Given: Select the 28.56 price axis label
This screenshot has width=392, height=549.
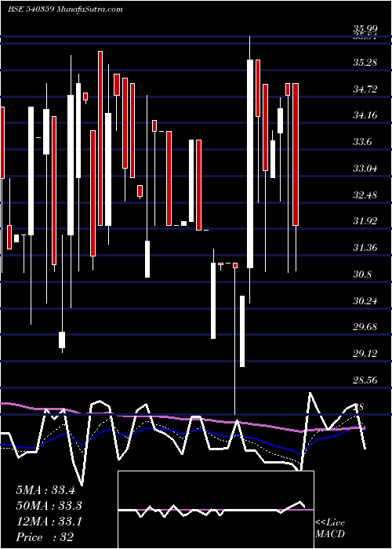Looking at the screenshot, I should click(365, 380).
